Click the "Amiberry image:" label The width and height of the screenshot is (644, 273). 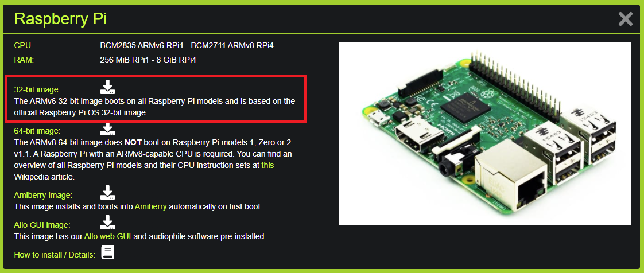tap(43, 195)
